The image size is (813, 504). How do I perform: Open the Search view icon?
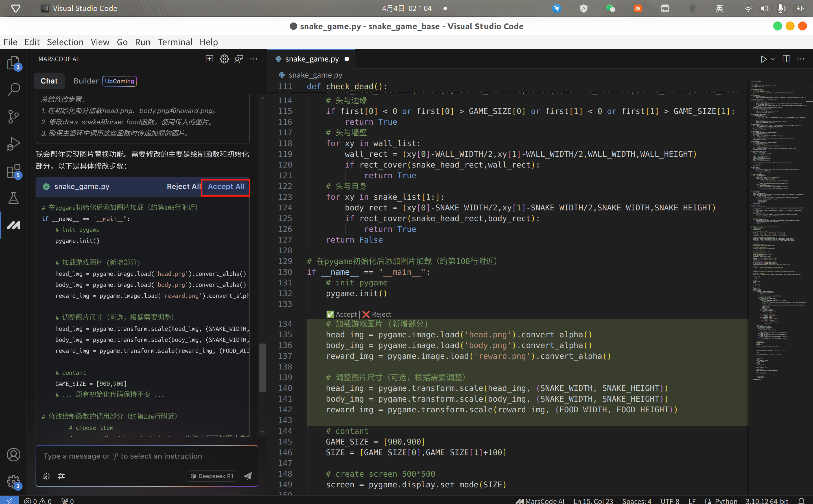pos(13,89)
